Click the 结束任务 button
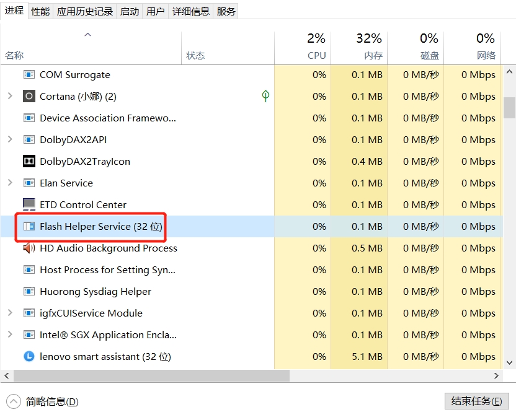The width and height of the screenshot is (516, 420). coord(476,401)
